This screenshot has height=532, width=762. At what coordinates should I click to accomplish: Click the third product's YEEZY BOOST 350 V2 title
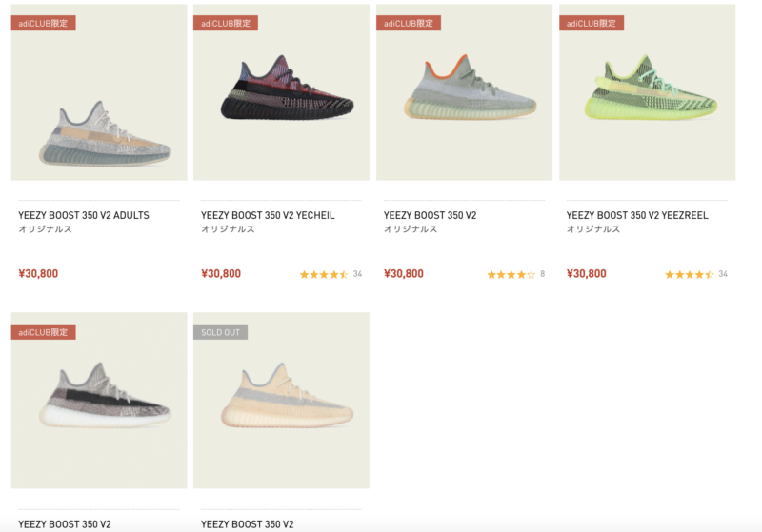pos(431,215)
